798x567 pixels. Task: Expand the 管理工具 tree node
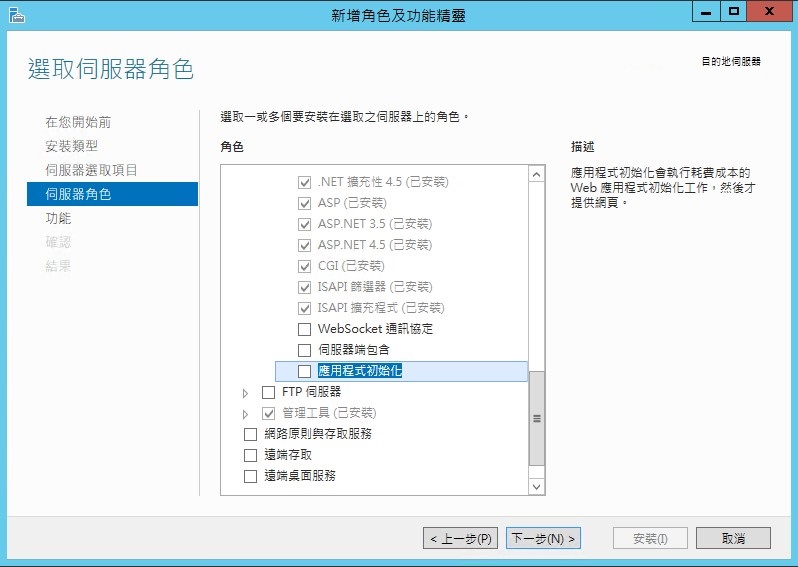[245, 414]
